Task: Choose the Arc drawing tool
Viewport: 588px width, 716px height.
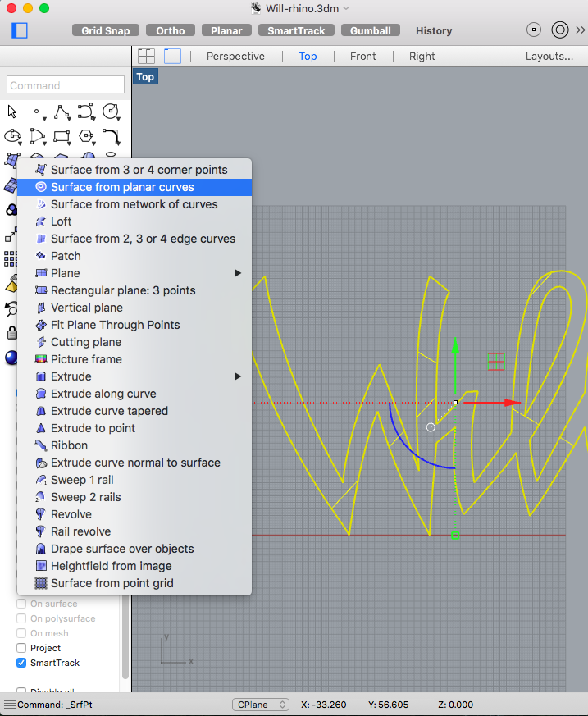Action: 38,136
